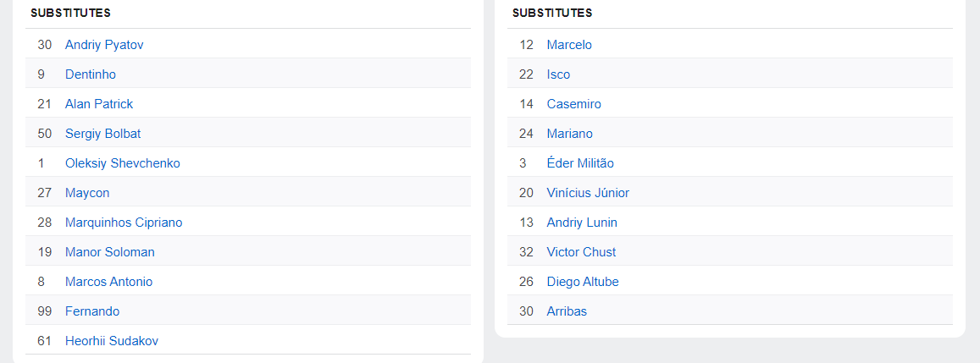The image size is (980, 363).
Task: Click Marcelo in the substitutes list
Action: click(569, 45)
